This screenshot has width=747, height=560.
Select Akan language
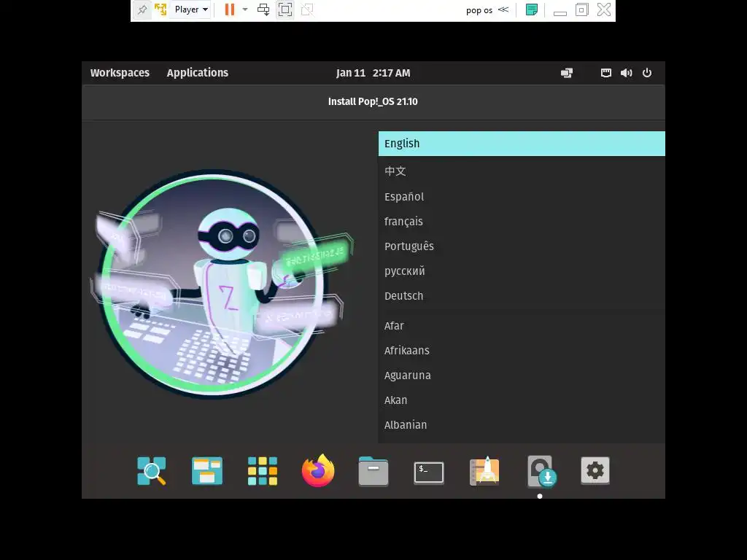pyautogui.click(x=522, y=400)
